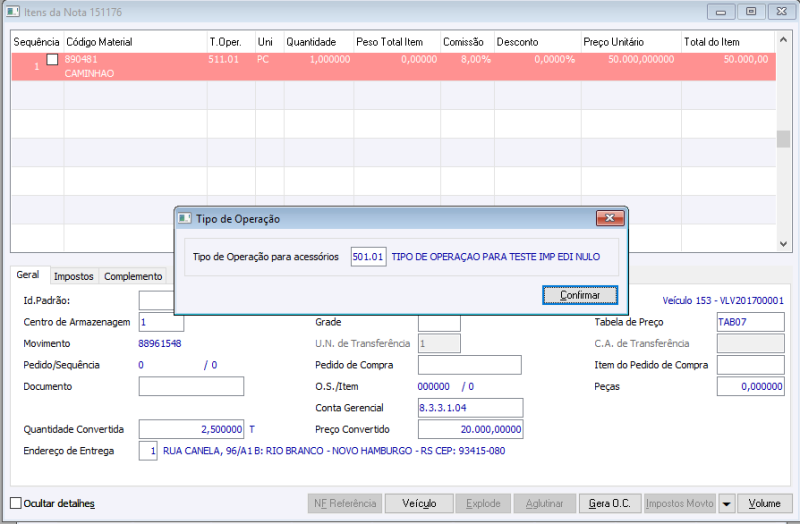Click the NF Referência button
Screen dimensions: 800x524
point(345,503)
